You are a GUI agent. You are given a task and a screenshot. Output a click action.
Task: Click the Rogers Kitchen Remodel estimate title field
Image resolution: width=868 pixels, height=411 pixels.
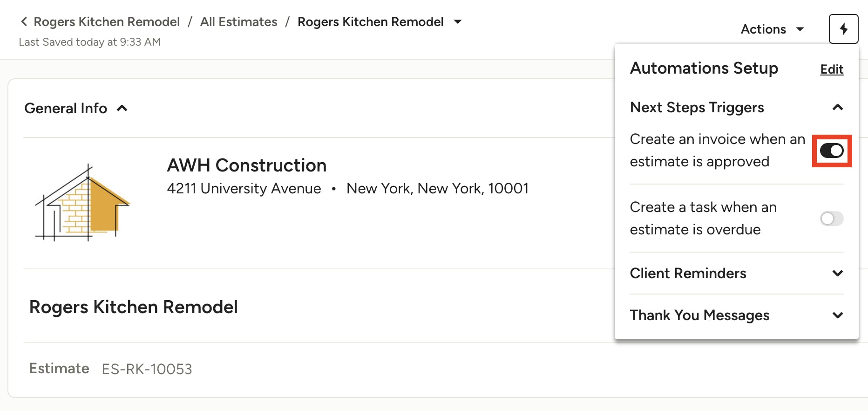pos(133,307)
